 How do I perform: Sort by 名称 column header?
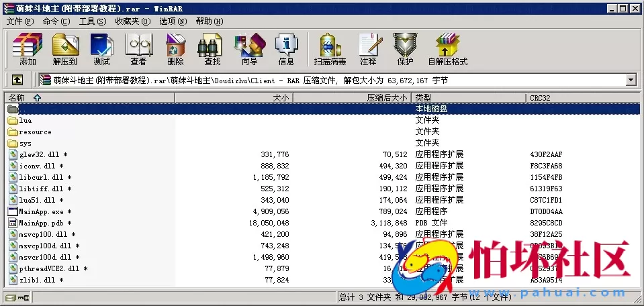tap(89, 98)
